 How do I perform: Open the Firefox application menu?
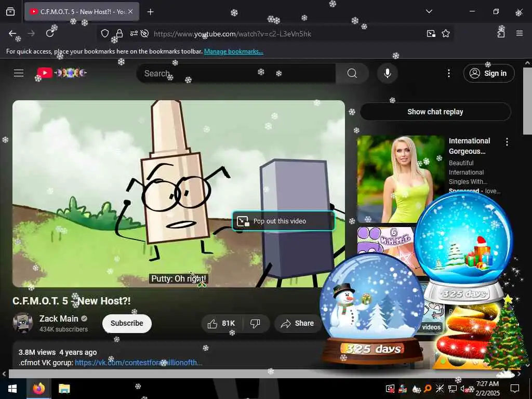pos(520,33)
